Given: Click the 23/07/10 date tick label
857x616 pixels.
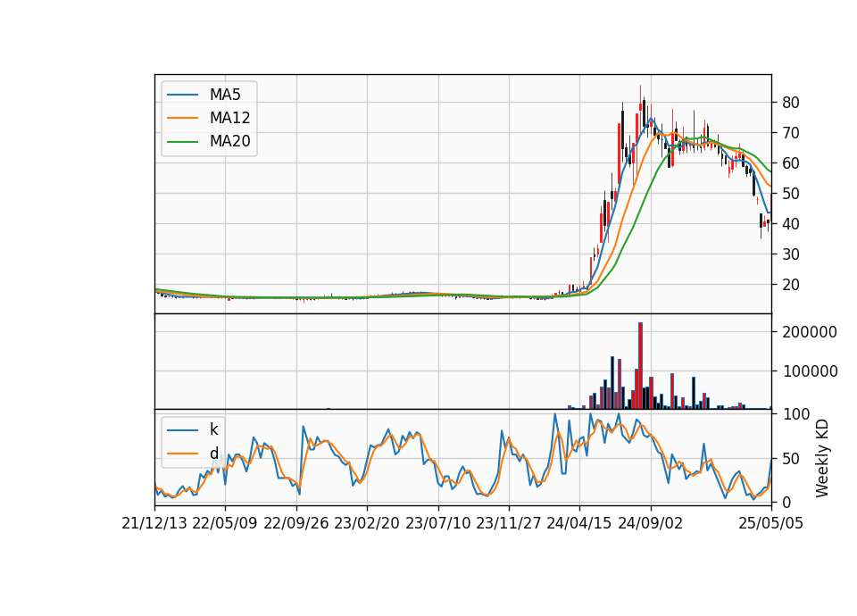Looking at the screenshot, I should pos(437,524).
